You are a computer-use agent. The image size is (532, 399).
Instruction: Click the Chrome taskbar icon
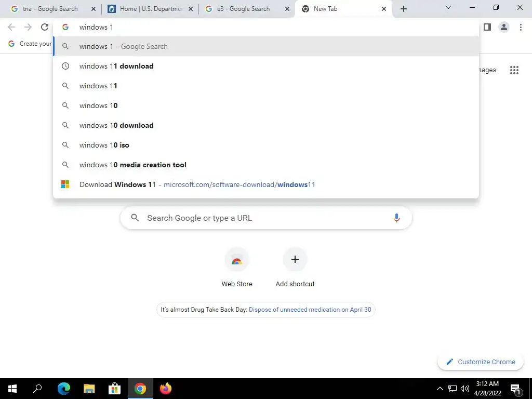pos(140,389)
